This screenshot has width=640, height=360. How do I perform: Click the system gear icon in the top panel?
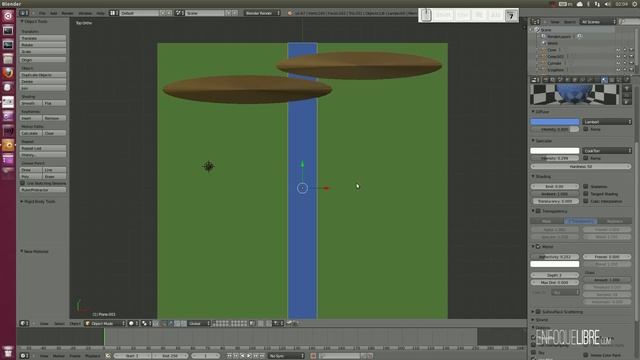(635, 4)
